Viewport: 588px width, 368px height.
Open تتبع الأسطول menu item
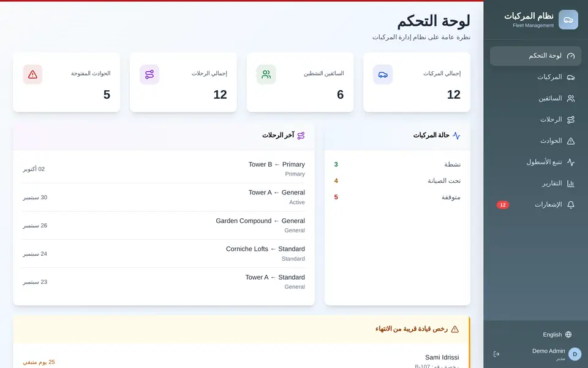(535, 162)
